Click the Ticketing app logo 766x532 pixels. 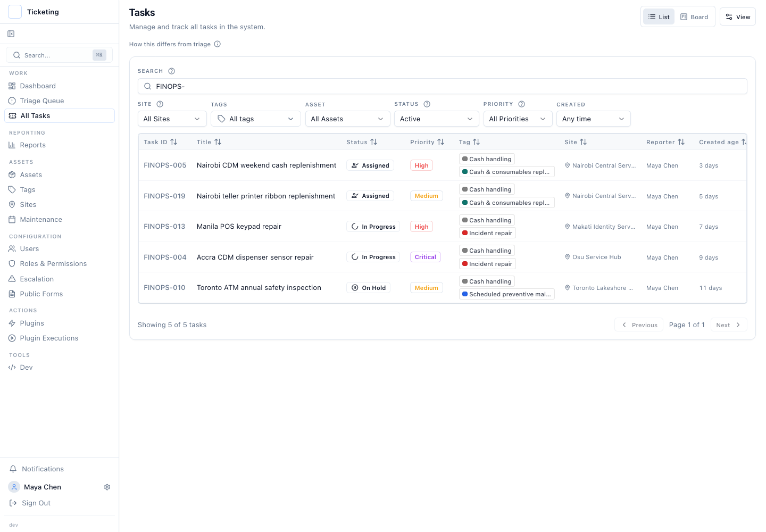click(15, 12)
